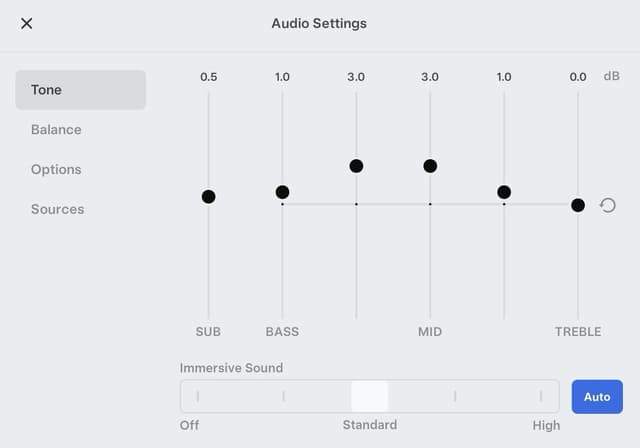Open the Sources tab
Image resolution: width=640 pixels, height=448 pixels.
click(x=57, y=210)
